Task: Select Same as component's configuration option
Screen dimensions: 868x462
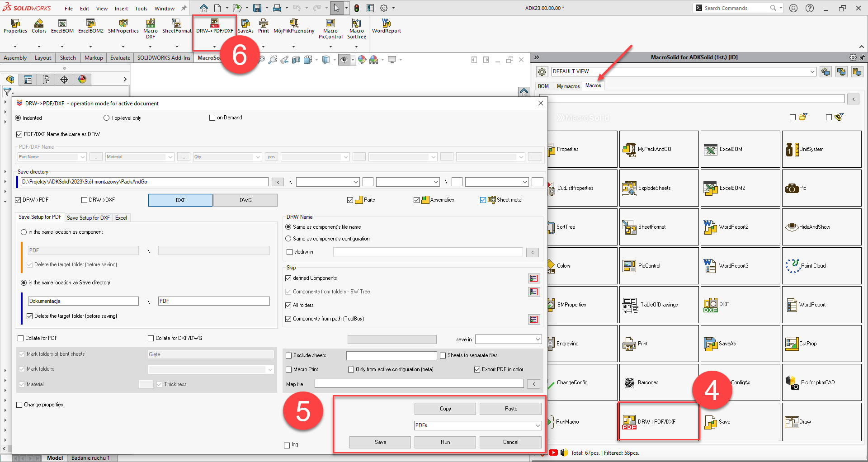Action: pos(288,239)
